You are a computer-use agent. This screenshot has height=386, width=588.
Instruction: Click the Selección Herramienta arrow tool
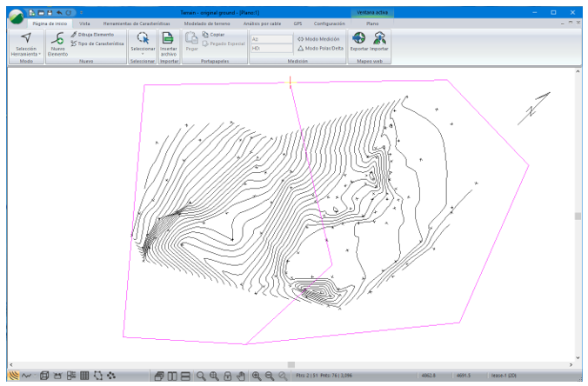click(25, 38)
